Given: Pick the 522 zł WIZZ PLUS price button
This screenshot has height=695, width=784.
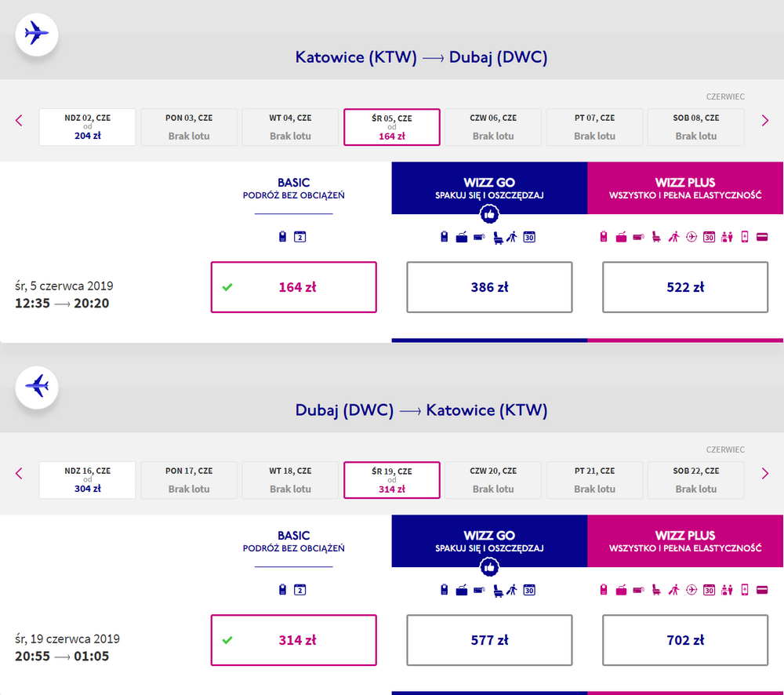Looking at the screenshot, I should 685,287.
